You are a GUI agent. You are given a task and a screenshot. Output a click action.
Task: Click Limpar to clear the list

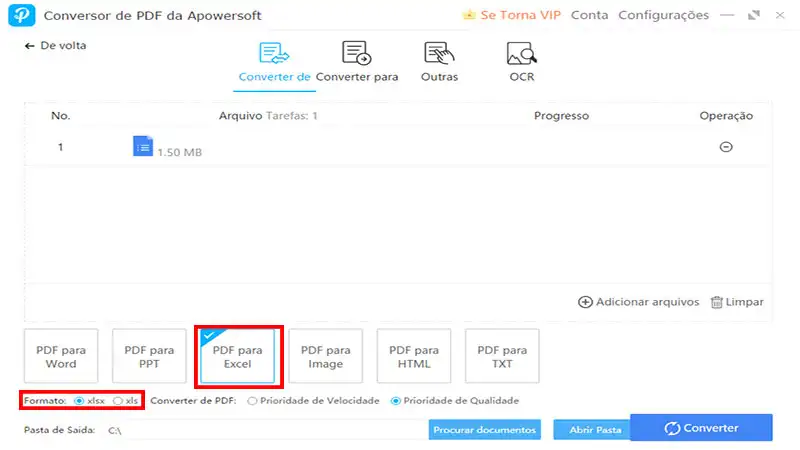coord(744,302)
